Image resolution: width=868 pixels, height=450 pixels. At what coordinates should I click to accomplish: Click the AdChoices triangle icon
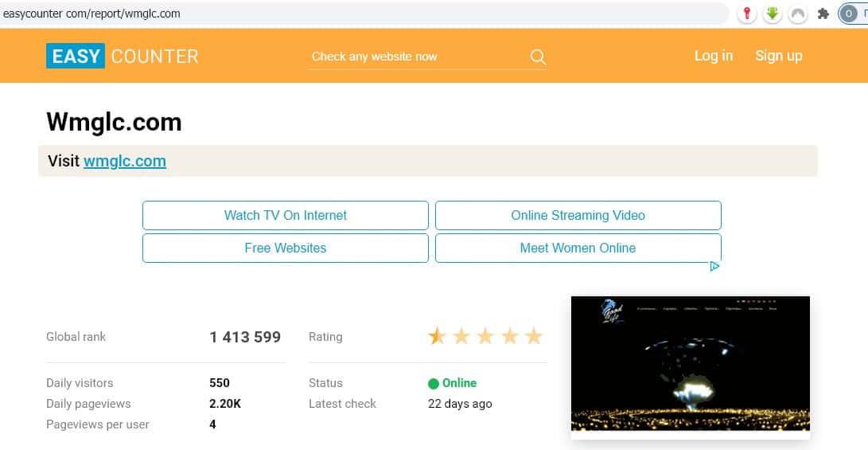(x=714, y=266)
